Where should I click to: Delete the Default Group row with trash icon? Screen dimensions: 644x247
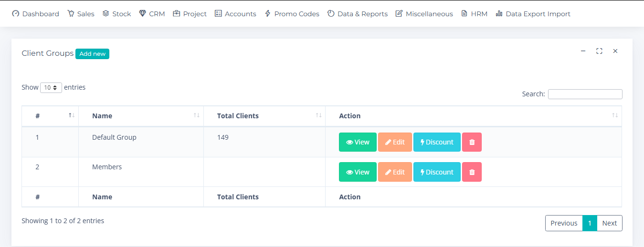point(472,142)
